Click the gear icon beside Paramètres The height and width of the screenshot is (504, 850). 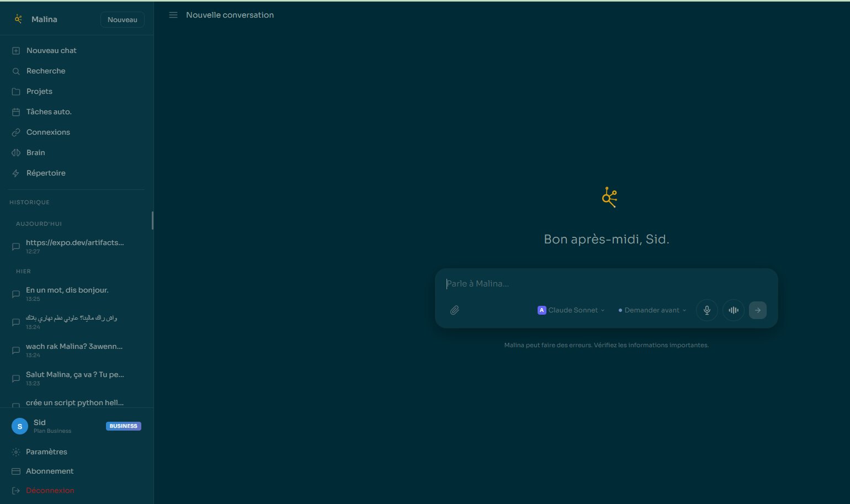pos(16,452)
